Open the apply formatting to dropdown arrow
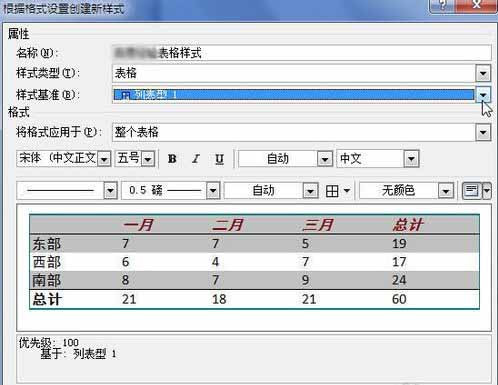Image resolution: width=498 pixels, height=385 pixels. (x=483, y=133)
